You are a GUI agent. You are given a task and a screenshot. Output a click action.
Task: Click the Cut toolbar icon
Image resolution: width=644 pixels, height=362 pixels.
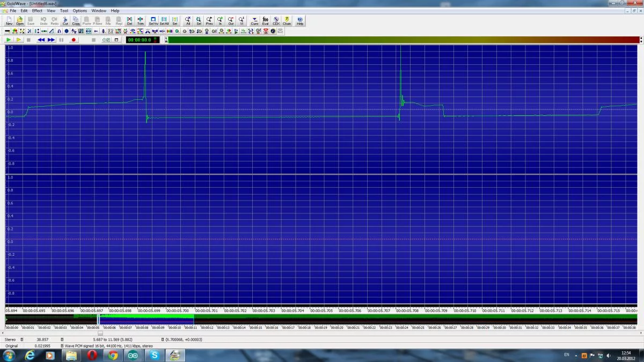[65, 21]
